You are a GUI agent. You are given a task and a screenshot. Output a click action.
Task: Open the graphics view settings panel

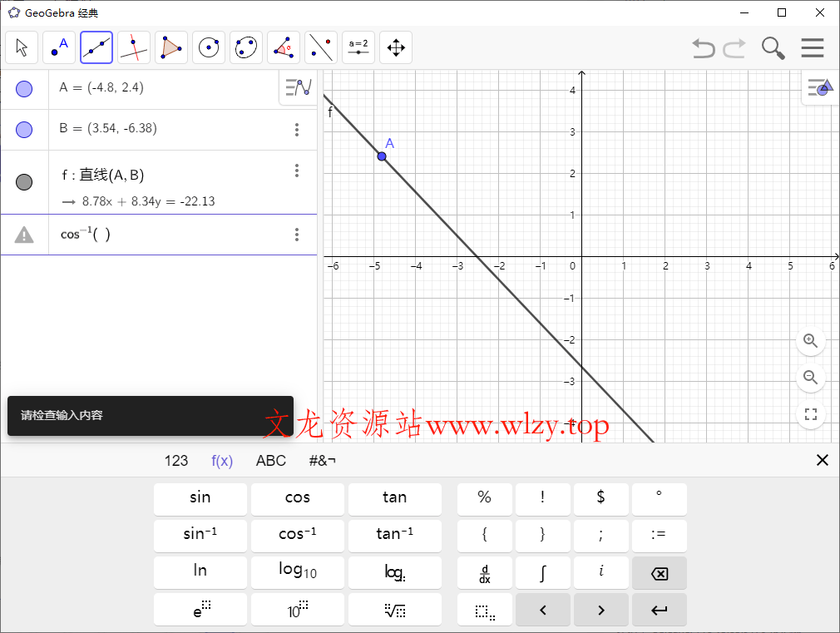point(819,87)
